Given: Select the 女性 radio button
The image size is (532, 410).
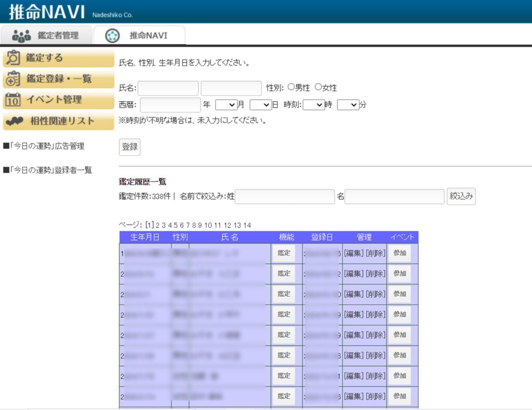Looking at the screenshot, I should (x=318, y=87).
